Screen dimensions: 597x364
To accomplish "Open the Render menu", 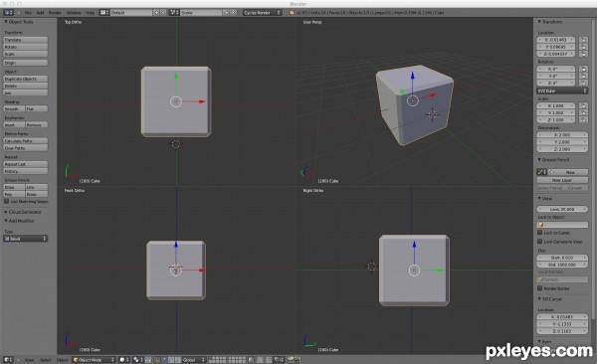I will coord(55,13).
